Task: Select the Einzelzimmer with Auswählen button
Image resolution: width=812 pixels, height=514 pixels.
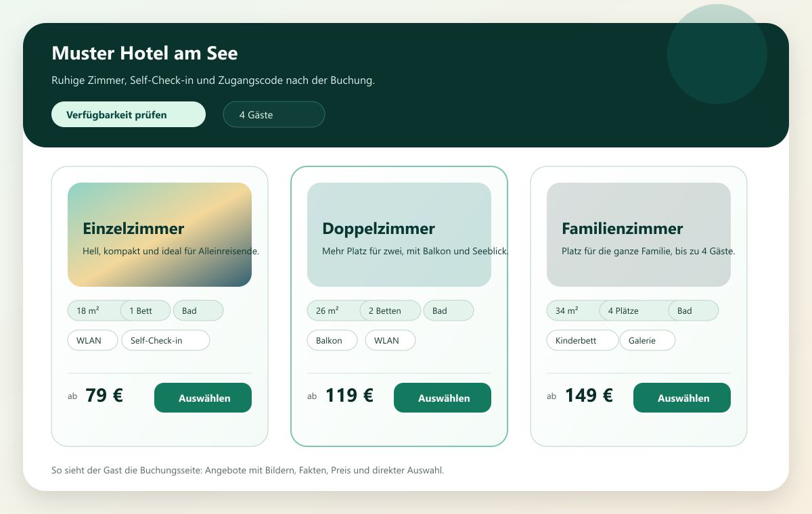Action: pyautogui.click(x=203, y=398)
